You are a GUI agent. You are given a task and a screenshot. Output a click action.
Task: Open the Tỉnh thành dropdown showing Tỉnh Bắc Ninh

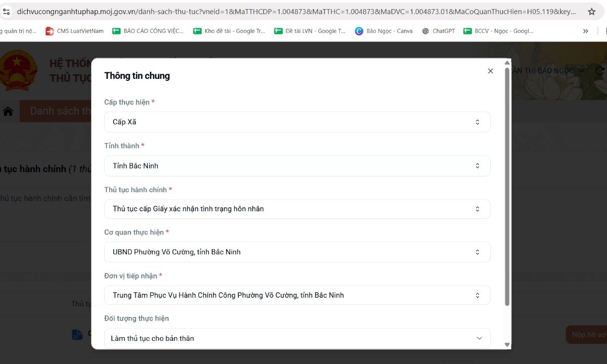pyautogui.click(x=297, y=166)
